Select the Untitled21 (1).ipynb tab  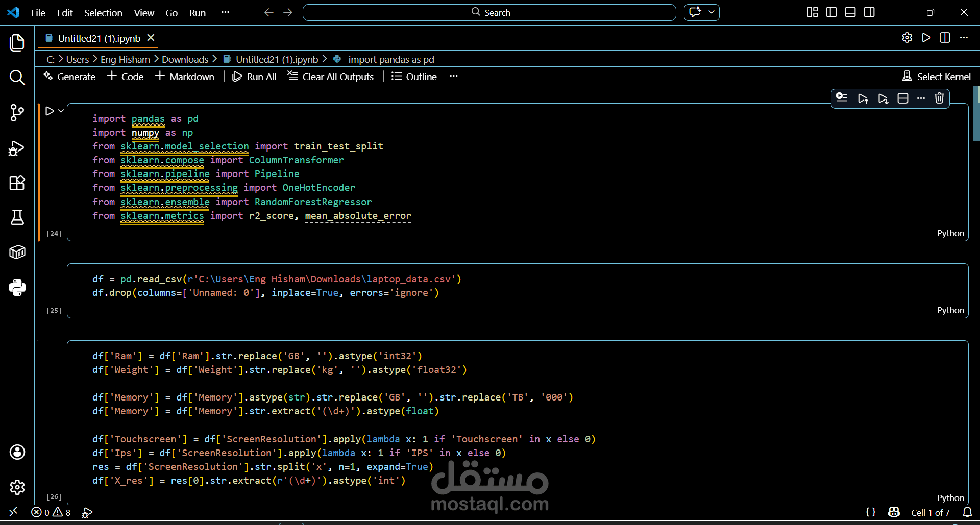tap(99, 38)
